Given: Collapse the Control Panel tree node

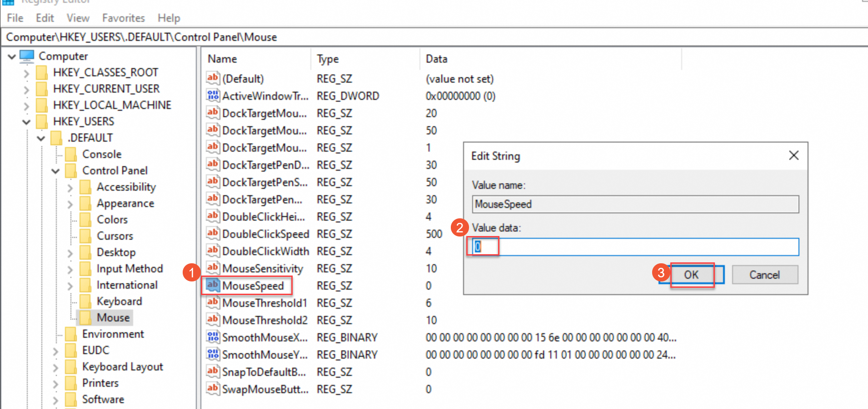Looking at the screenshot, I should [55, 171].
